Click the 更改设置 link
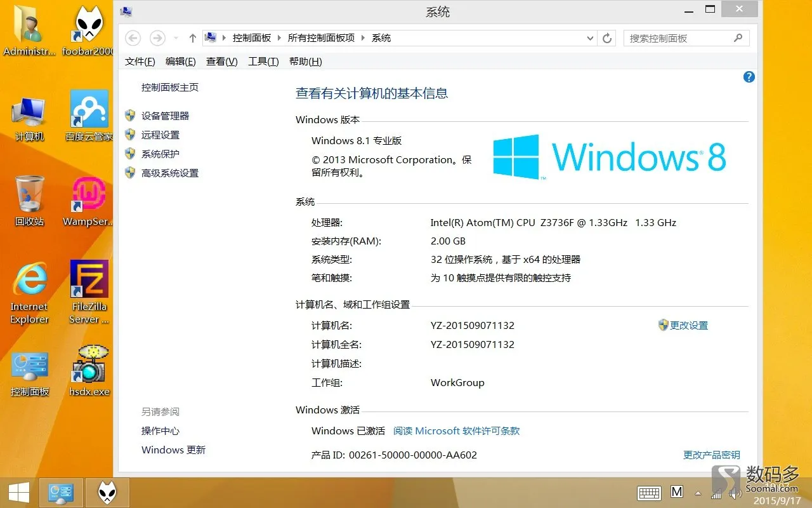 689,326
